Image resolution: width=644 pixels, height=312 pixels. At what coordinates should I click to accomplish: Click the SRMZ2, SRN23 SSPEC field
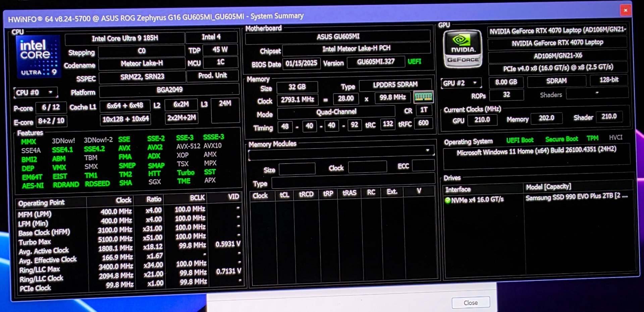pyautogui.click(x=142, y=77)
